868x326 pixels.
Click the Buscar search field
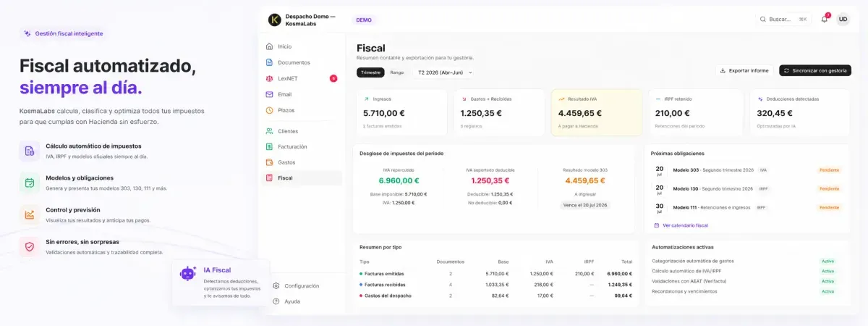[x=783, y=20]
